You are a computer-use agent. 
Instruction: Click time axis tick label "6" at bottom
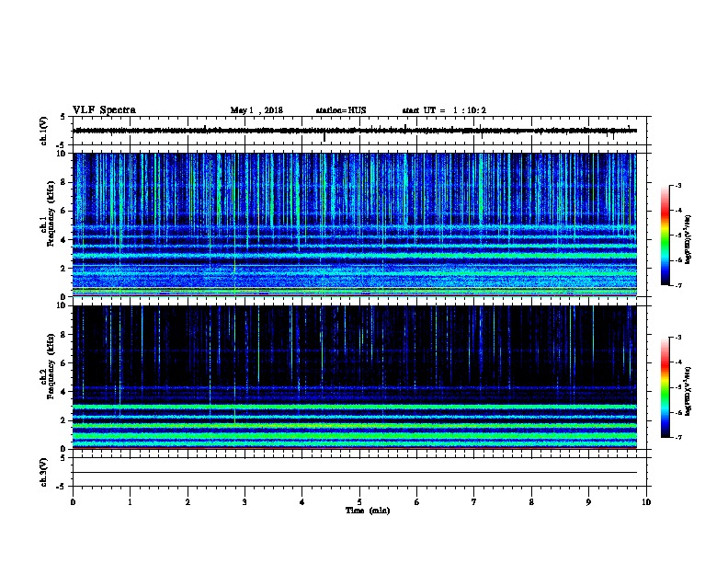click(x=417, y=502)
